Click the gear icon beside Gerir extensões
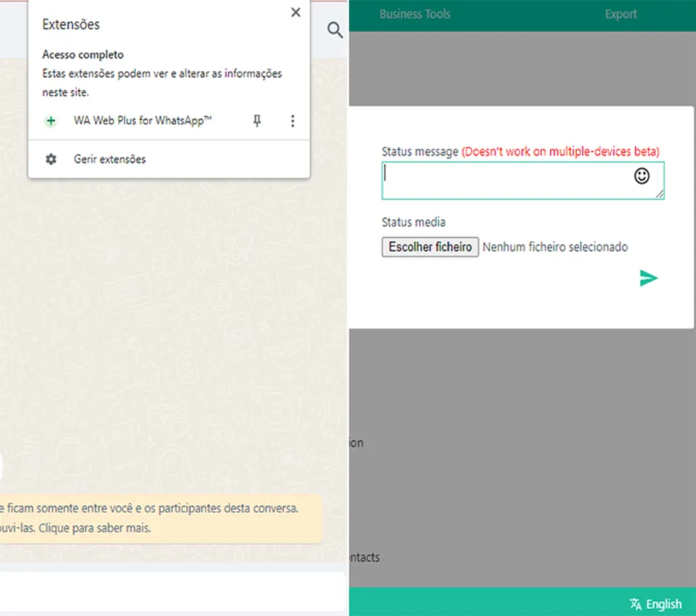Viewport: 696px width, 616px height. click(51, 159)
